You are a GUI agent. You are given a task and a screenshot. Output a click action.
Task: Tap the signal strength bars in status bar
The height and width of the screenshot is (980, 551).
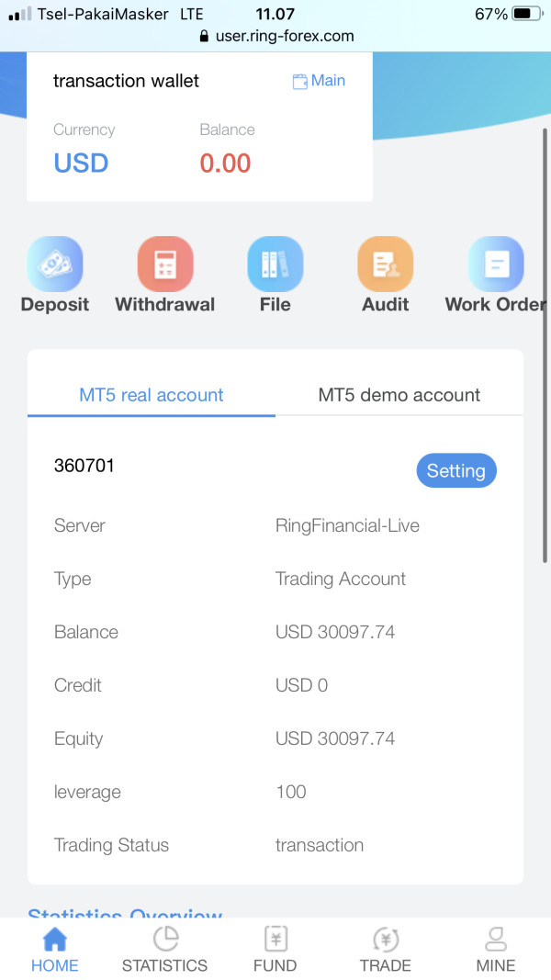[x=19, y=15]
